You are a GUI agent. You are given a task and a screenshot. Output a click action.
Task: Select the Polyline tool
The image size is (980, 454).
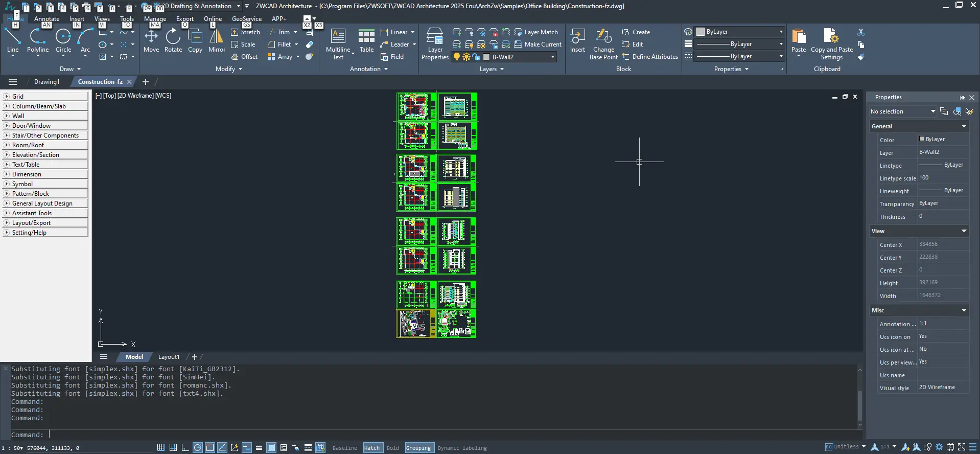point(38,41)
